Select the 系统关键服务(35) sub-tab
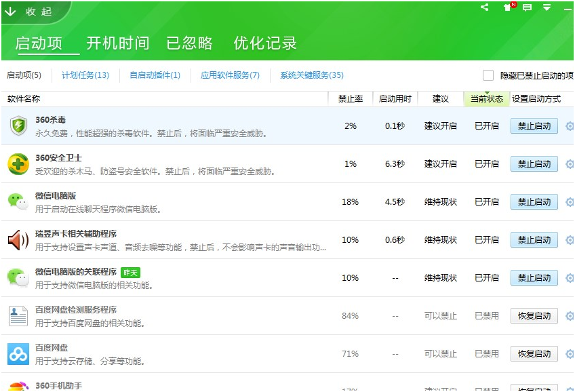The image size is (575, 392). coord(312,75)
